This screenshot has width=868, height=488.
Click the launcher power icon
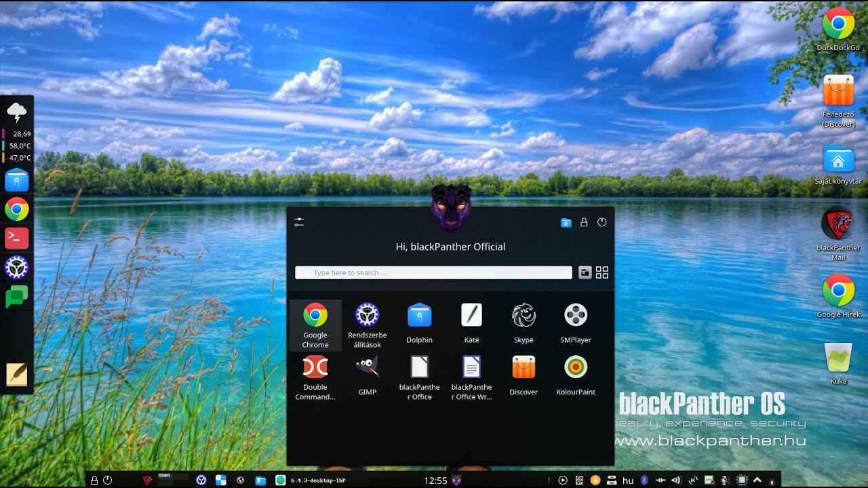point(601,222)
